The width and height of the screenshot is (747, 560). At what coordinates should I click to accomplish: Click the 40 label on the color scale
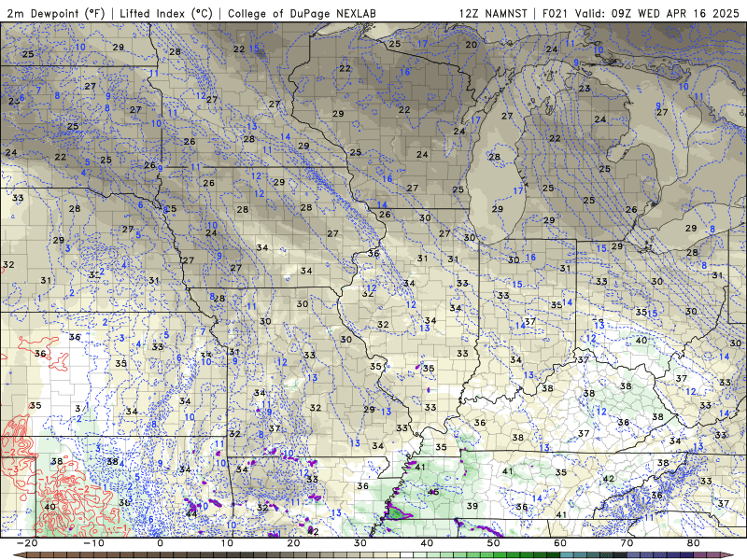427,543
